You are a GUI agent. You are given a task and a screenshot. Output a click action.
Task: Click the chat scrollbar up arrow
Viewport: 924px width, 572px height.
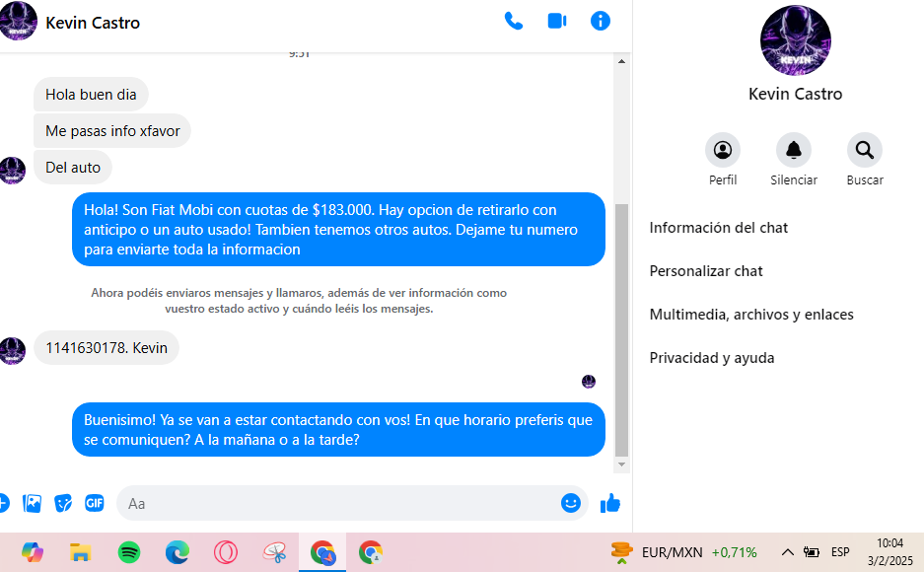point(621,61)
